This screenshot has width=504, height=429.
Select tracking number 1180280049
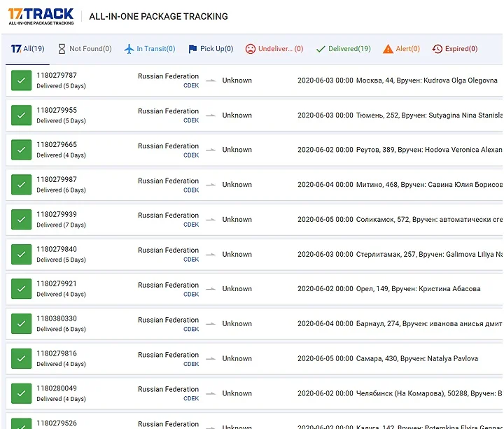click(57, 388)
